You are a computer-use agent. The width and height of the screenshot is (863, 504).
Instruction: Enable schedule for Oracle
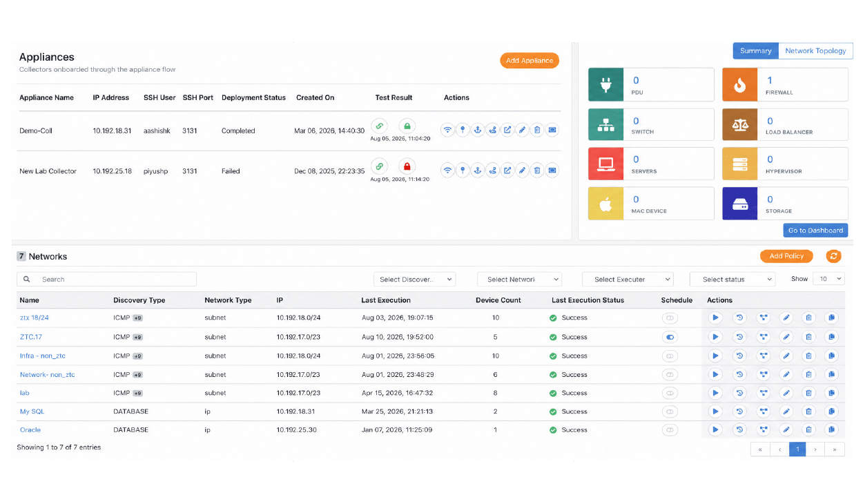pos(670,429)
